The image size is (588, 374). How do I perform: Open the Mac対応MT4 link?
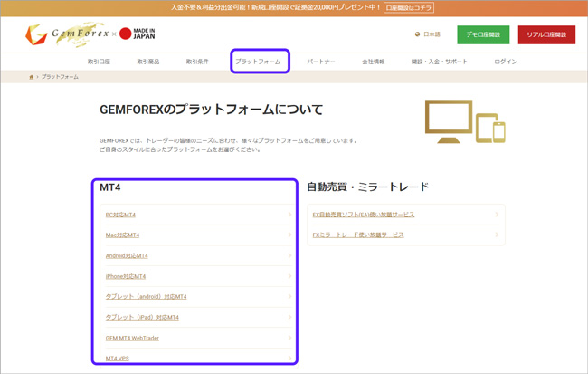(x=122, y=235)
